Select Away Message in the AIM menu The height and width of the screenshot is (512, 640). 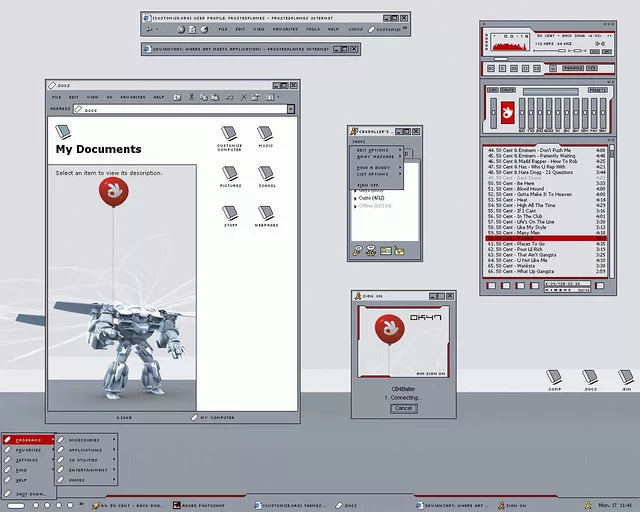click(376, 158)
